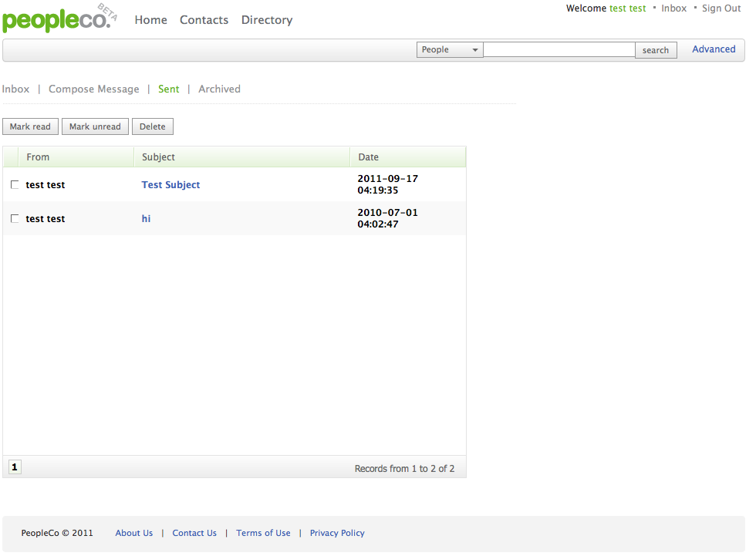Image resolution: width=756 pixels, height=556 pixels.
Task: Sign Out of the account
Action: [721, 8]
